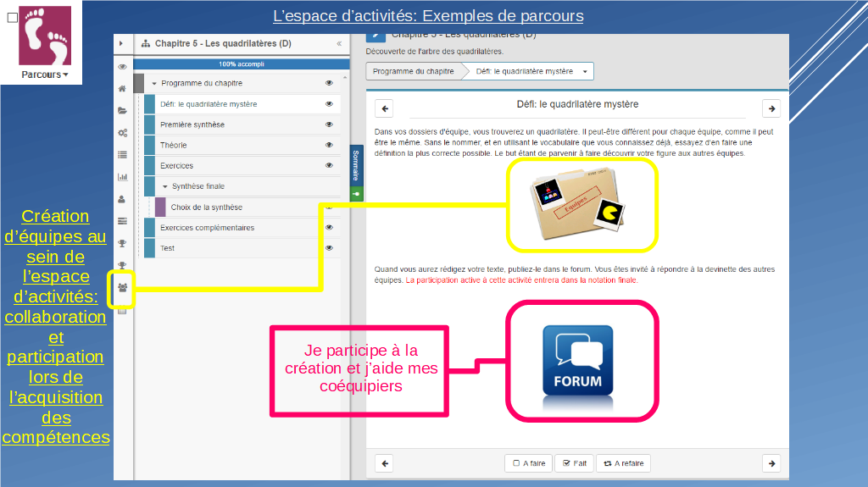The width and height of the screenshot is (868, 487).
Task: Click the 100% accompli progress bar
Action: [242, 64]
